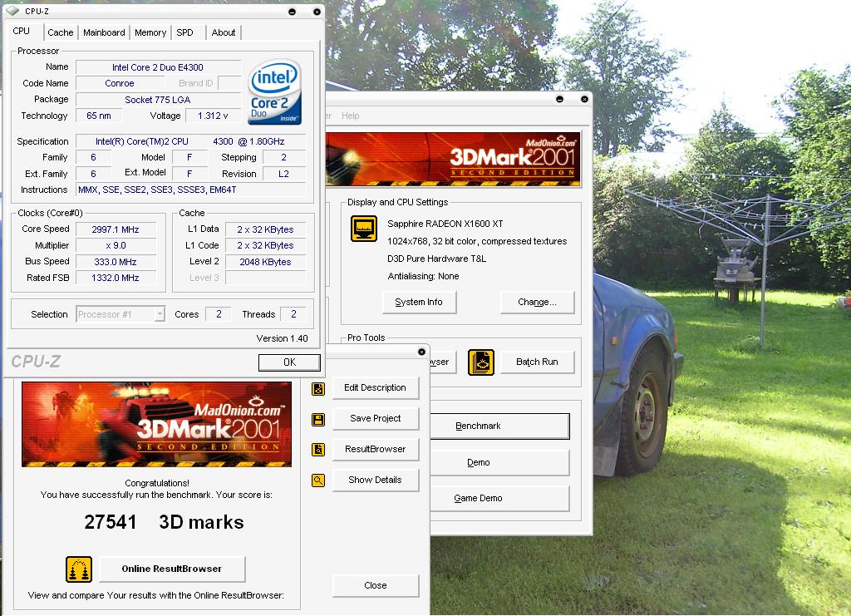Start the Benchmark
The height and width of the screenshot is (616, 851).
[499, 426]
